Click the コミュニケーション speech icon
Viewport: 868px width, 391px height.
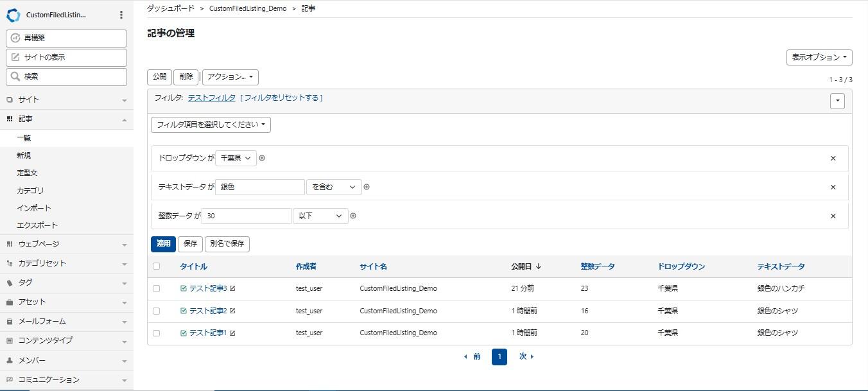pyautogui.click(x=10, y=379)
